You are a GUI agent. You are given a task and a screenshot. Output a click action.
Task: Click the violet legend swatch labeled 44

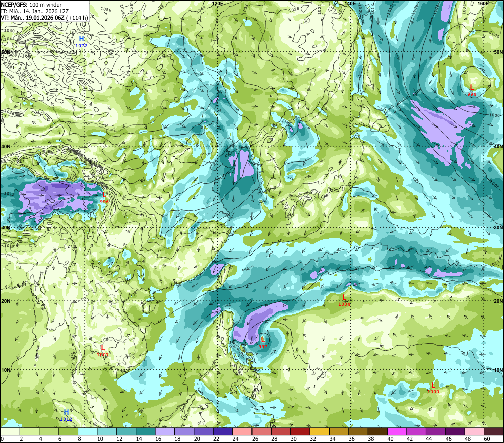click(x=435, y=432)
